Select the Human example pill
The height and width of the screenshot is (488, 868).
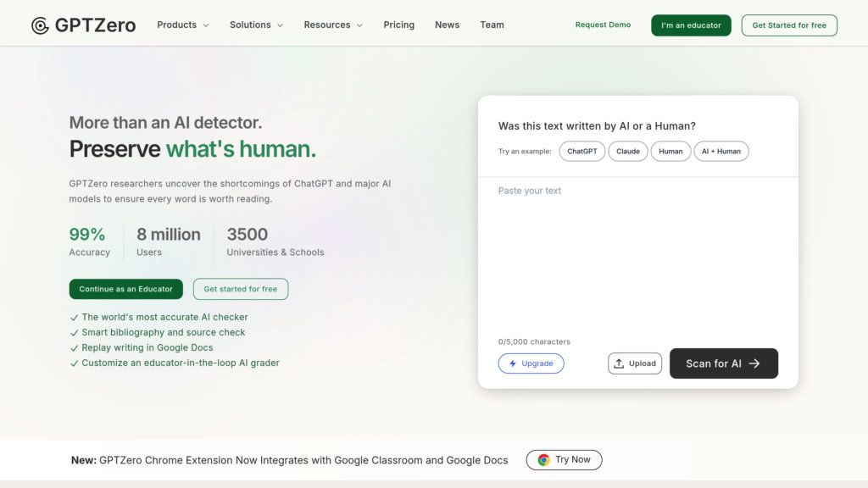(x=670, y=151)
